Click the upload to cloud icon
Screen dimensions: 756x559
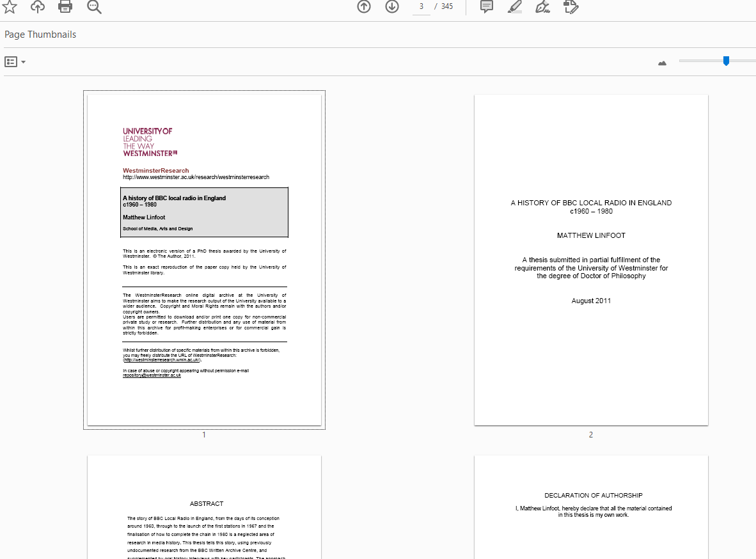(x=38, y=7)
